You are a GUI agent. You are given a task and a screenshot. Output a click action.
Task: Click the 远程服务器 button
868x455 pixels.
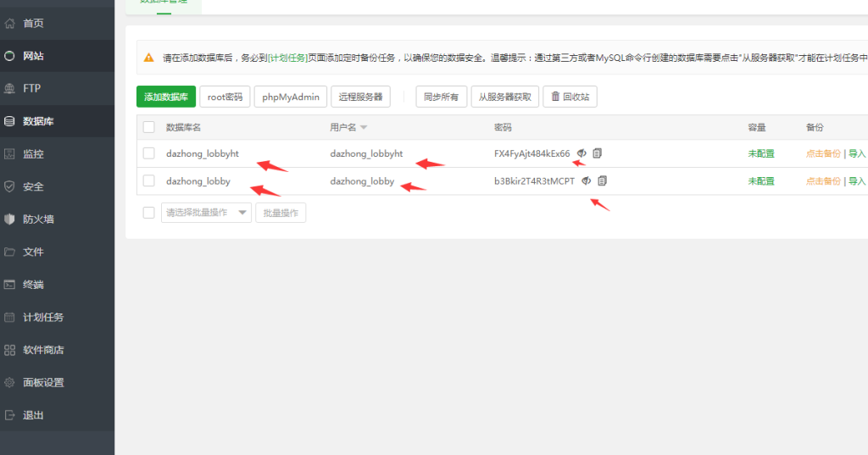[360, 97]
